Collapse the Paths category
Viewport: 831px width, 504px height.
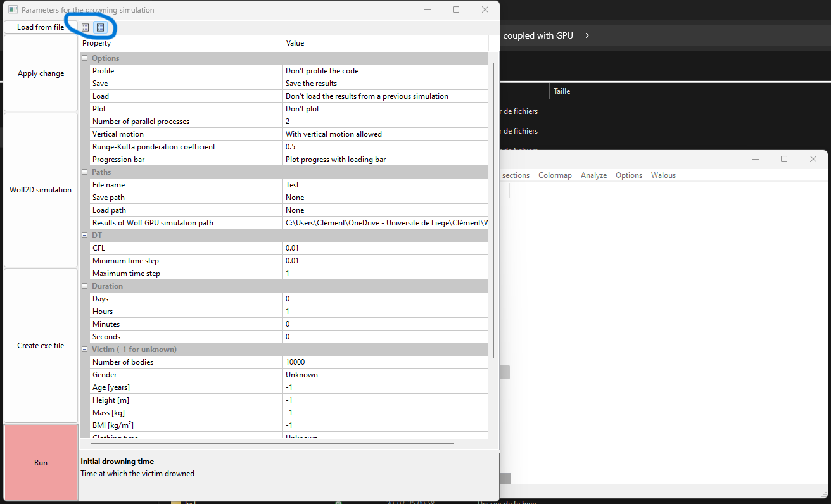(x=84, y=172)
